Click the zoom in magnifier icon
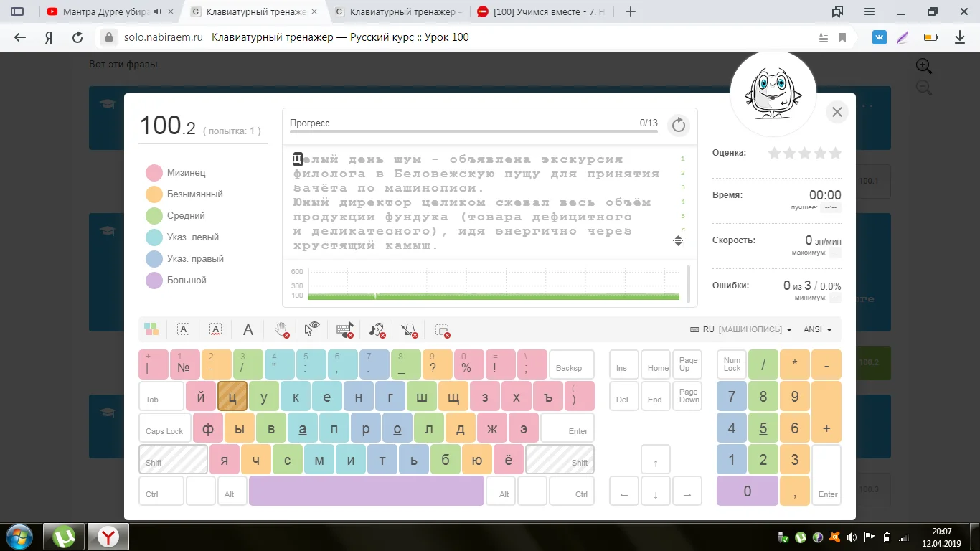 [x=924, y=66]
